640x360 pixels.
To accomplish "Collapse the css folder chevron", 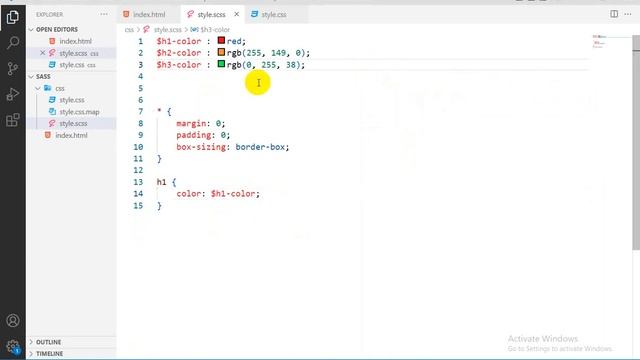I will [x=38, y=88].
